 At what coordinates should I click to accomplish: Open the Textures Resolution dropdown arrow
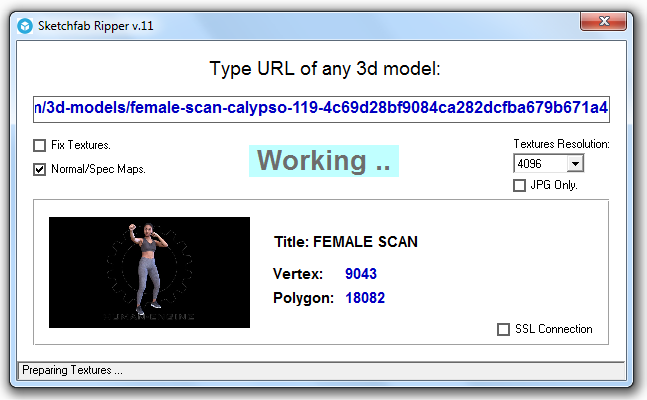574,164
